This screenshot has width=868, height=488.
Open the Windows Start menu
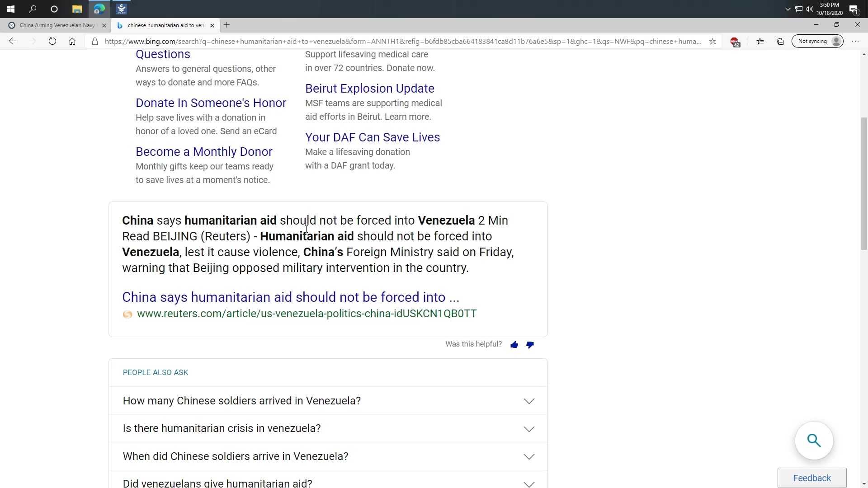click(11, 9)
